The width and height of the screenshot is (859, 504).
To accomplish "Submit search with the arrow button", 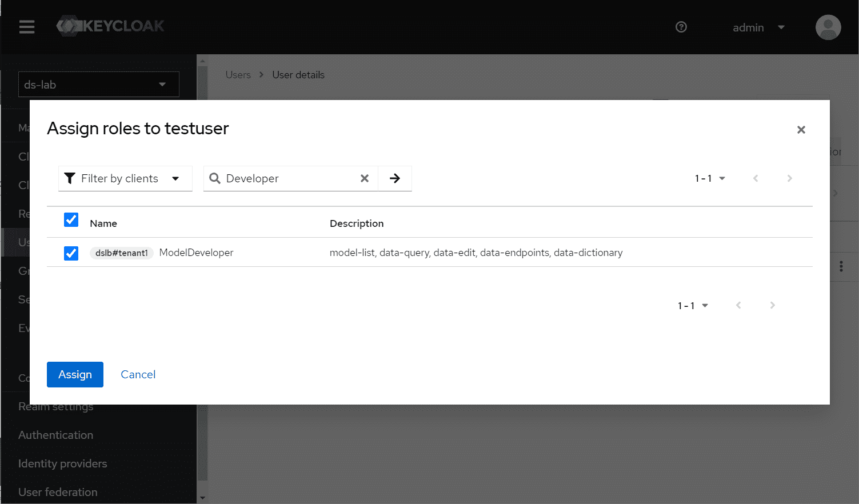I will 394,178.
